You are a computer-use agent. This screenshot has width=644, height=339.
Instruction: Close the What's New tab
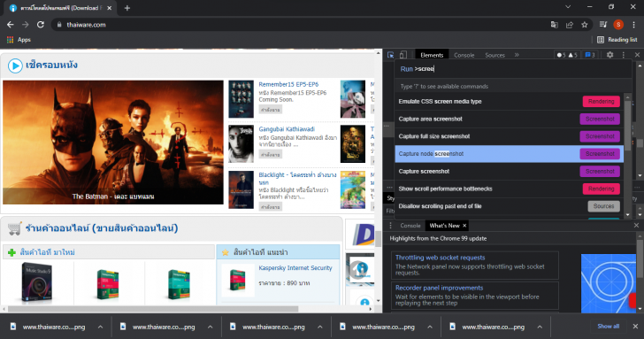point(464,226)
